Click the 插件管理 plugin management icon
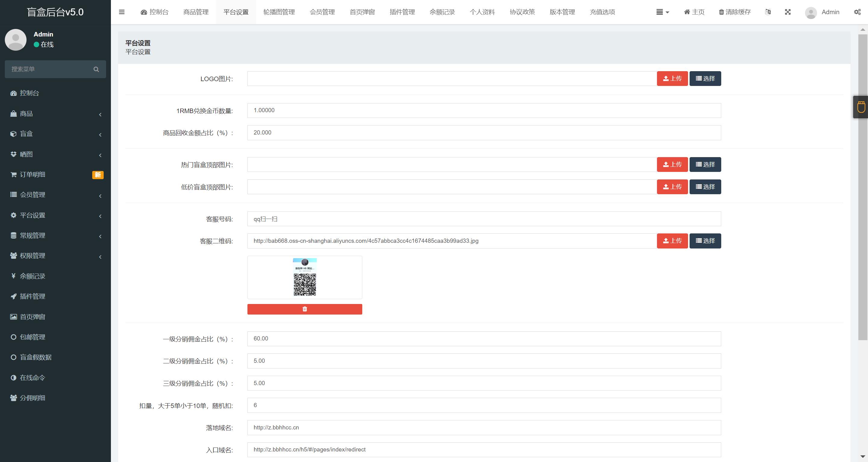This screenshot has width=868, height=462. tap(13, 296)
